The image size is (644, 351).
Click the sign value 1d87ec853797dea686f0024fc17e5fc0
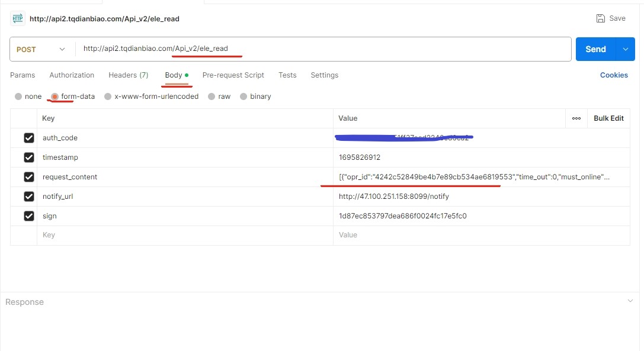[x=402, y=216]
